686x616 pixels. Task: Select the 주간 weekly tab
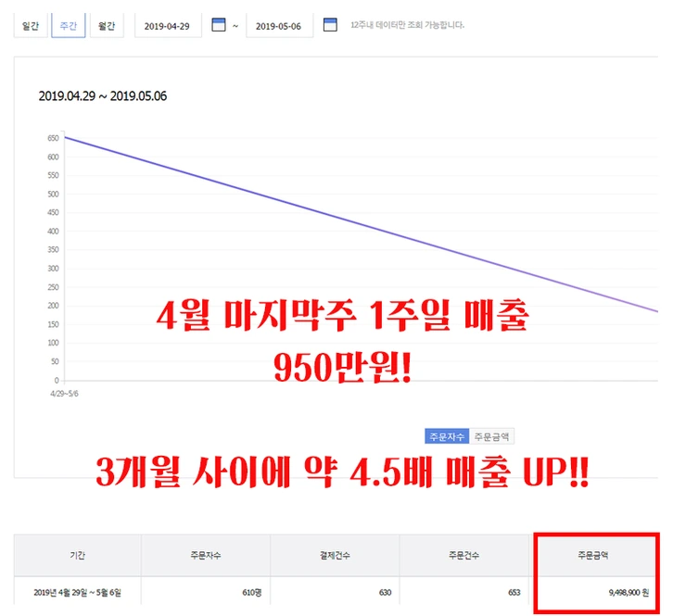tap(69, 25)
